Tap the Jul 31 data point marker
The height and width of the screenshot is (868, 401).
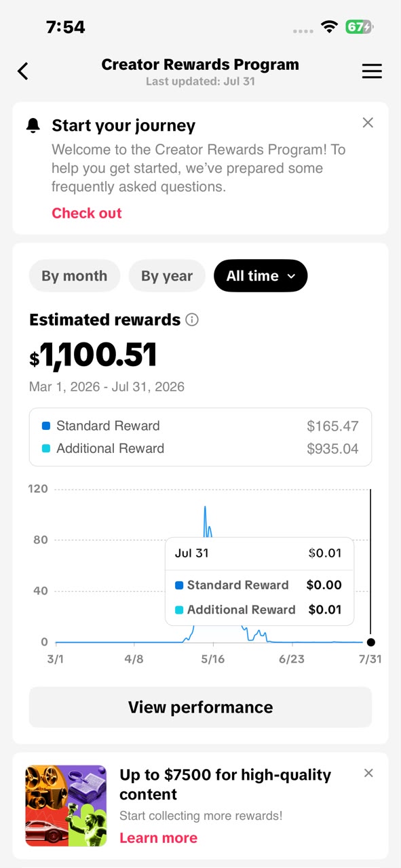[370, 642]
